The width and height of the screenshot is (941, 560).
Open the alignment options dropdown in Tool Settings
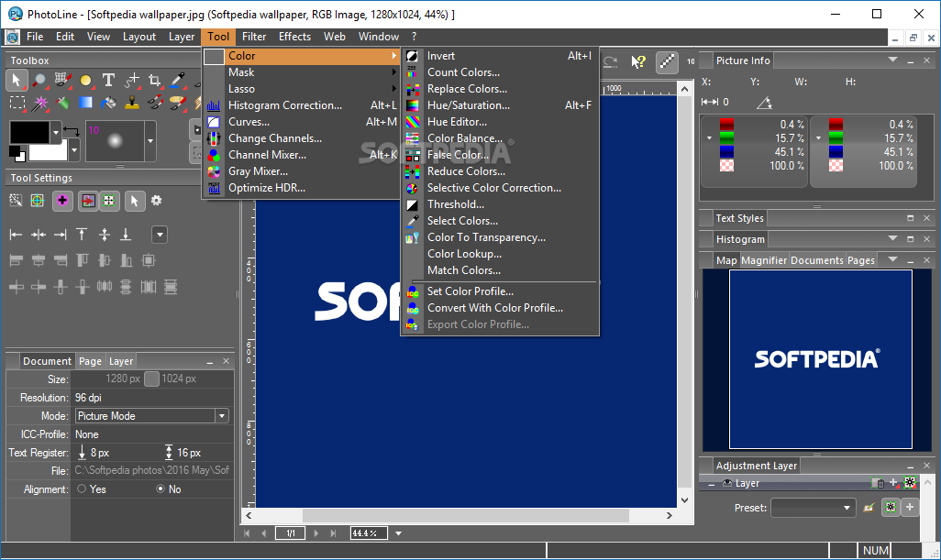pos(160,235)
